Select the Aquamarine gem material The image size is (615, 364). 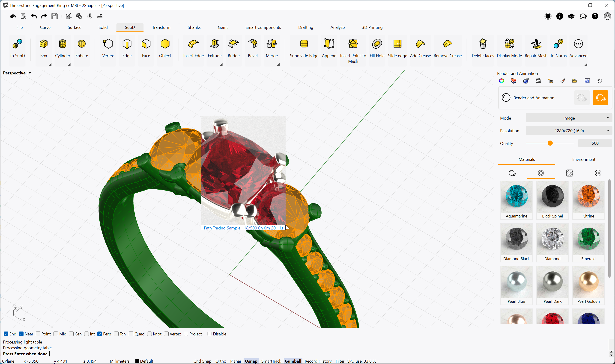click(516, 200)
